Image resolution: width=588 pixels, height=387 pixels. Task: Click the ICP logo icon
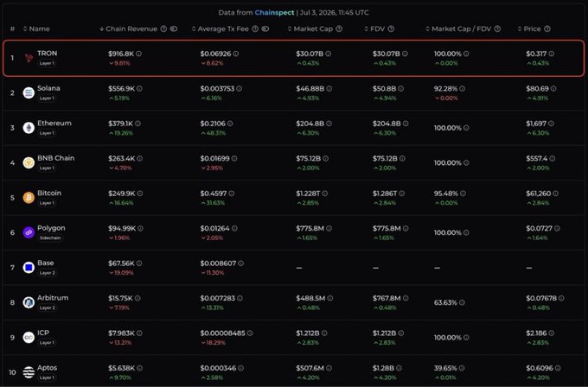click(29, 337)
